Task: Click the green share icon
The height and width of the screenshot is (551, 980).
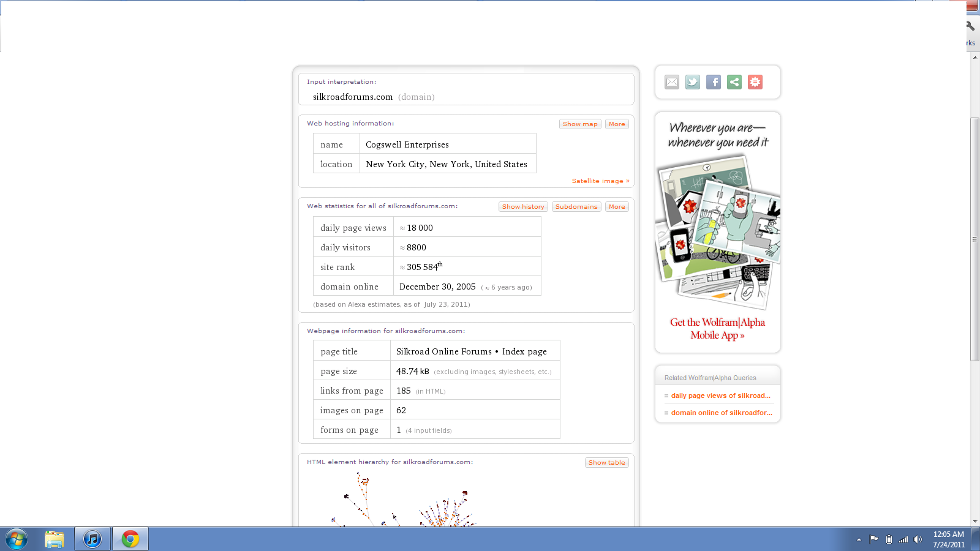Action: coord(734,82)
